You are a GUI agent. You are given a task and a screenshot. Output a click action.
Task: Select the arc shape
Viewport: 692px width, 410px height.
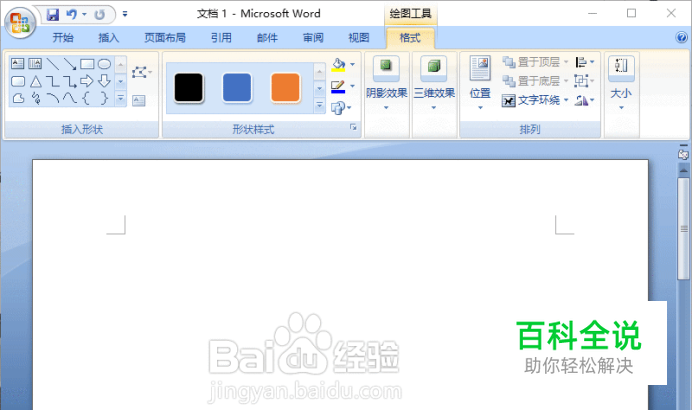coord(53,98)
